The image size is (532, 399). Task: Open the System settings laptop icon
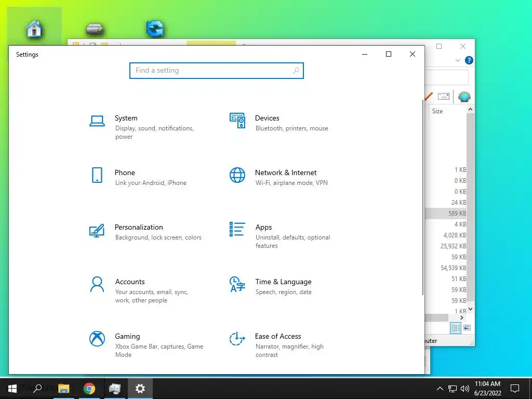click(x=97, y=121)
